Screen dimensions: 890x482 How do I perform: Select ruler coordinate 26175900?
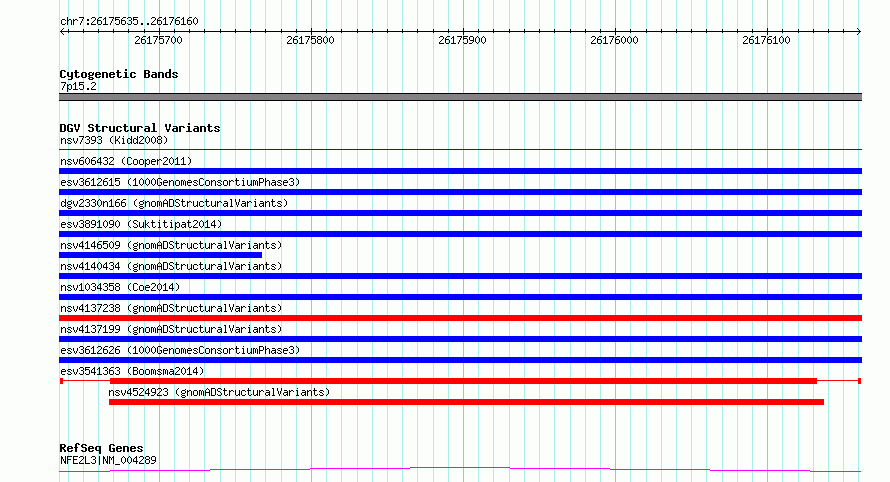[x=463, y=40]
